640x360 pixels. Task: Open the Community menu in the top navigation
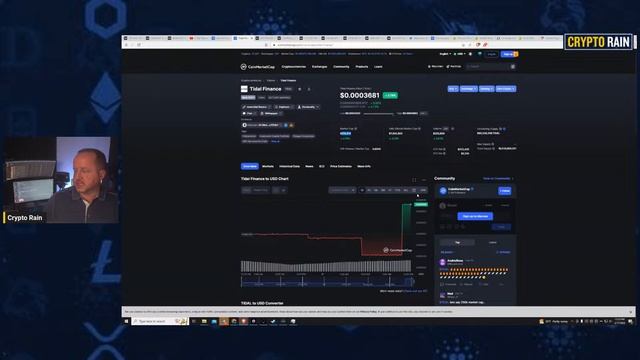341,67
